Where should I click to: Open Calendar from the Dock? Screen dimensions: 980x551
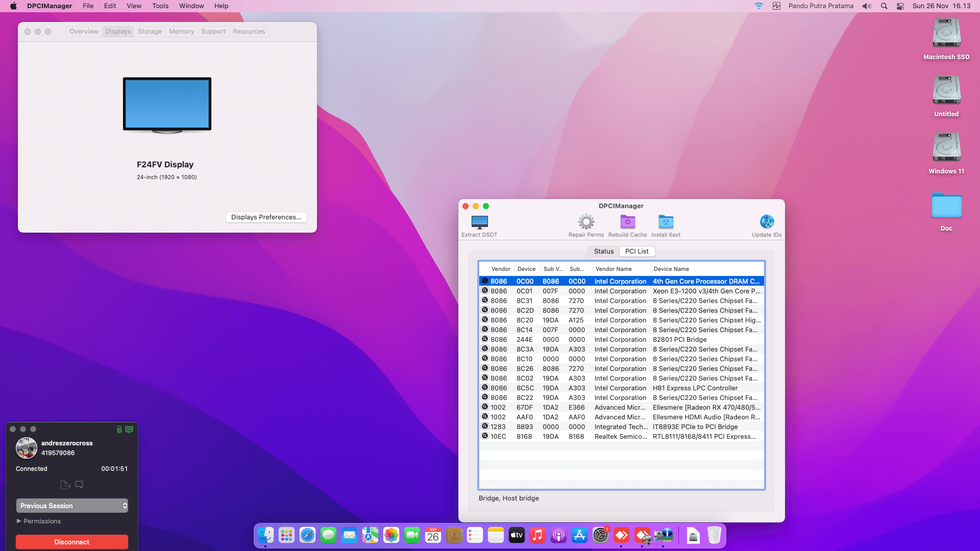pyautogui.click(x=433, y=535)
